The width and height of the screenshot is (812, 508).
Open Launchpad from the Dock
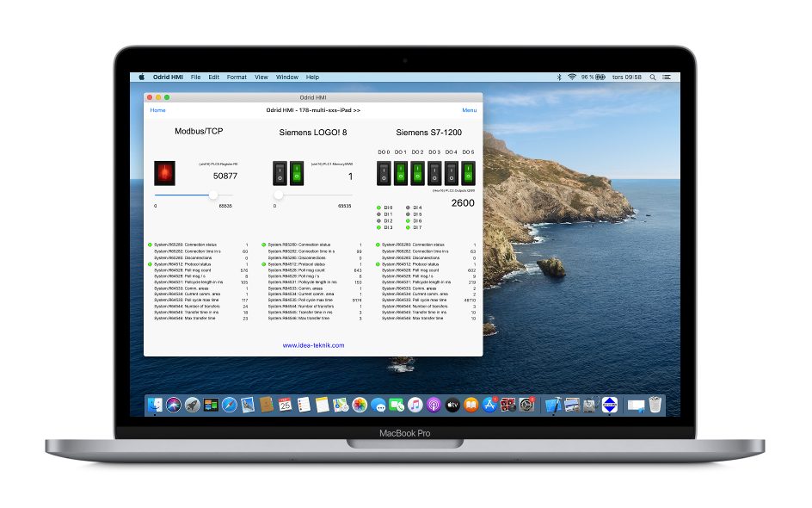(192, 405)
